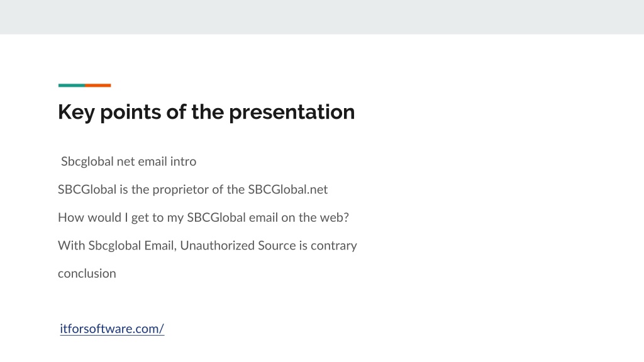The image size is (644, 362).
Task: Select the 'SBCGlobal is the proprietor' line
Action: [x=192, y=190]
